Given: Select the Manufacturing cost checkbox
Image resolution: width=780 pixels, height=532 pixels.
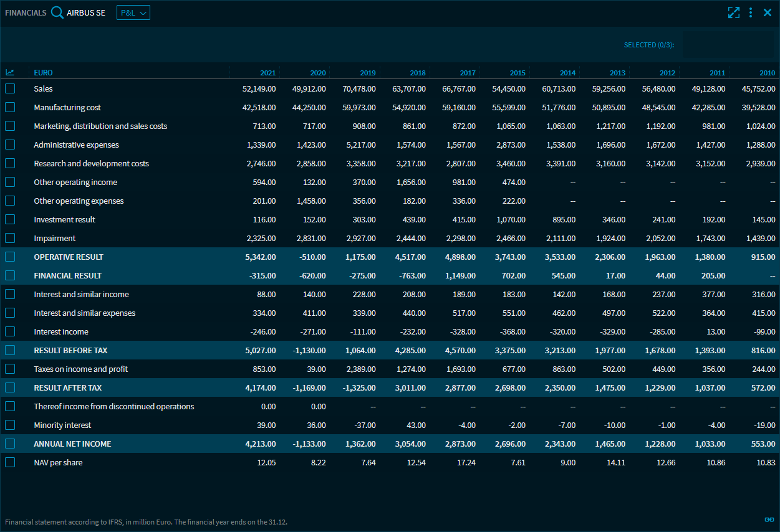Looking at the screenshot, I should [10, 108].
